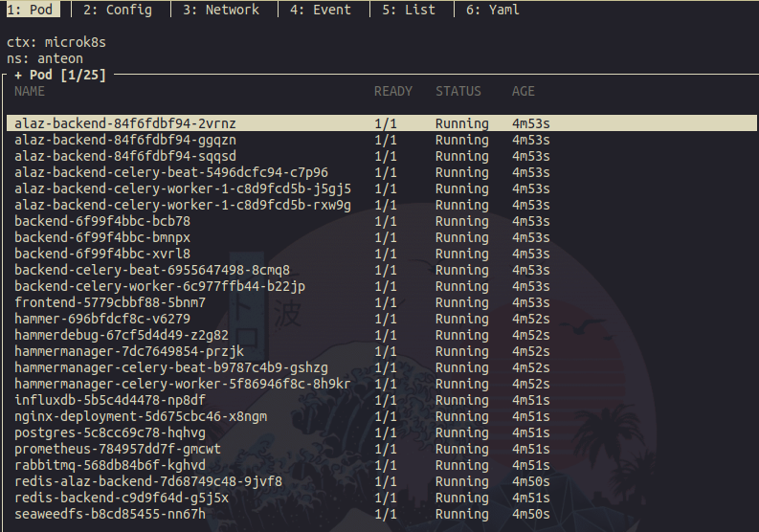Select pod alaz-backend-celery-worker-1-c8d9fcd5b-j5gj5
The width and height of the screenshot is (759, 532).
(x=382, y=188)
